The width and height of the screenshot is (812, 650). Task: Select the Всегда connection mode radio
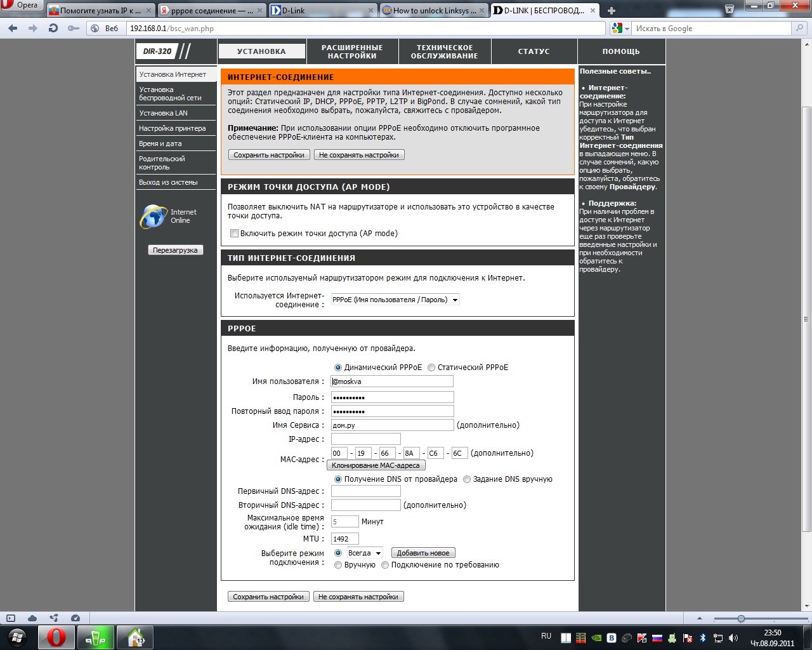point(338,553)
